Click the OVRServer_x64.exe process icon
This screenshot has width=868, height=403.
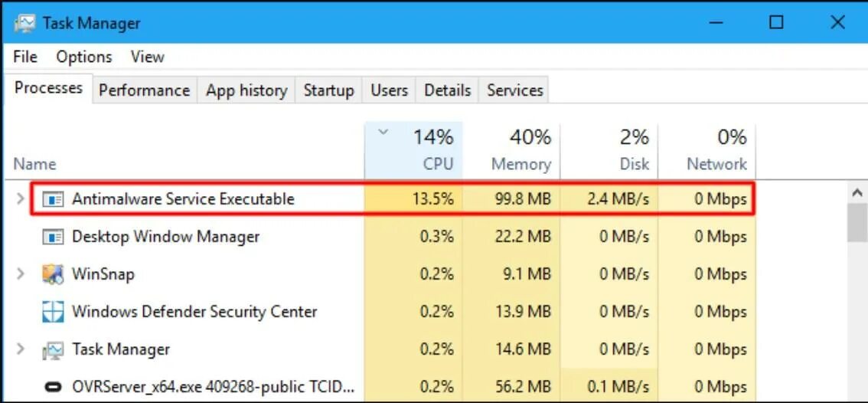click(x=53, y=387)
